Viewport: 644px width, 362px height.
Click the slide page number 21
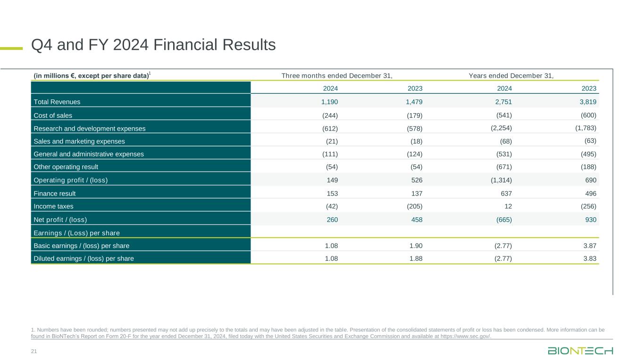click(34, 352)
